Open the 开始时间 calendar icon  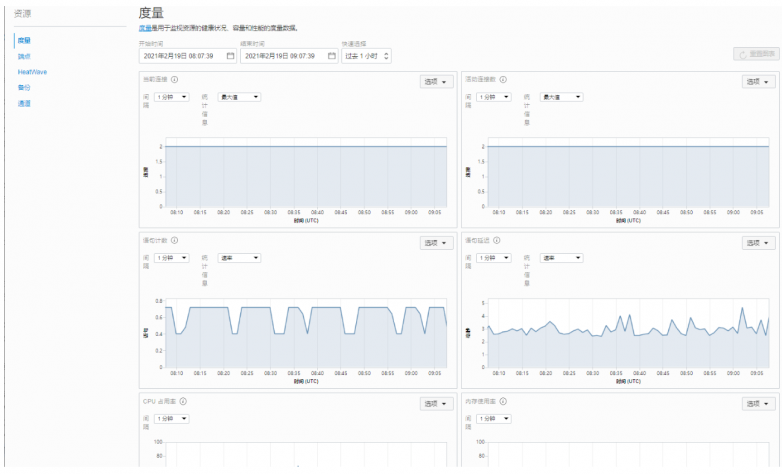tap(230, 56)
